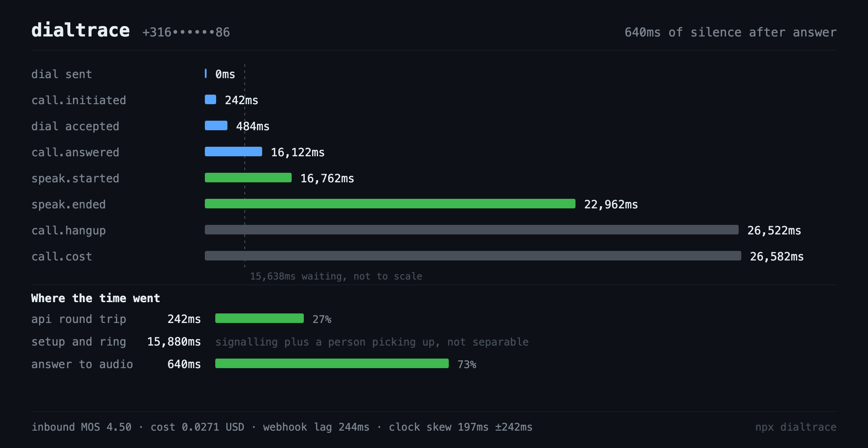Screen dimensions: 868x448
Task: Click the "api round trip" label
Action: click(x=79, y=319)
